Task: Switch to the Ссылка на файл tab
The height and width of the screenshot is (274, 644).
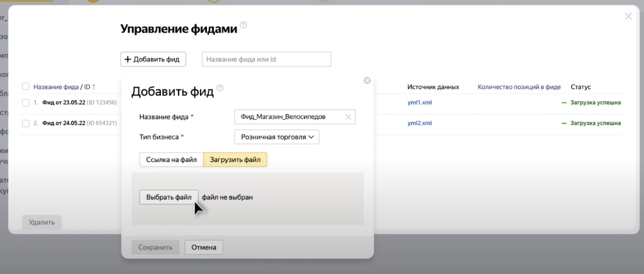Action: [171, 159]
